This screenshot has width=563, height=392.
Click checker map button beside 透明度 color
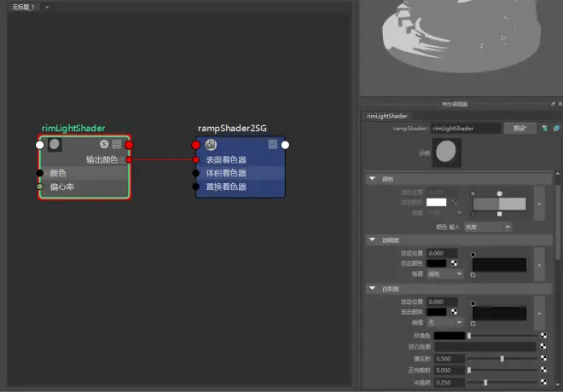(454, 263)
